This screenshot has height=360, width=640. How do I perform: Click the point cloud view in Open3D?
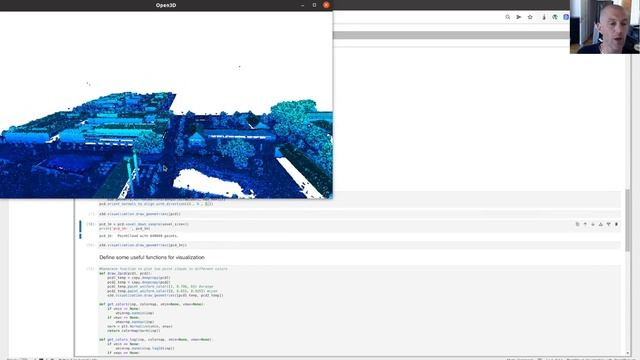click(166, 104)
